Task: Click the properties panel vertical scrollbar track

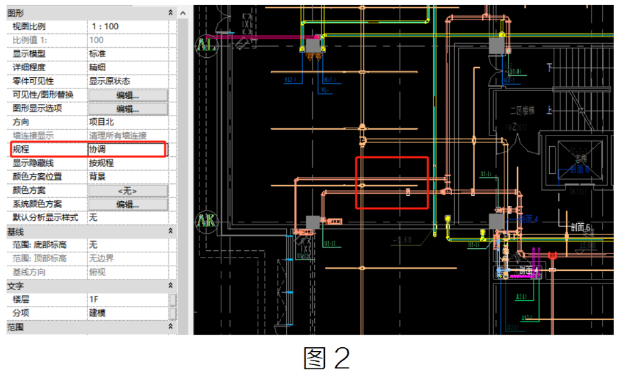Action: [x=183, y=177]
